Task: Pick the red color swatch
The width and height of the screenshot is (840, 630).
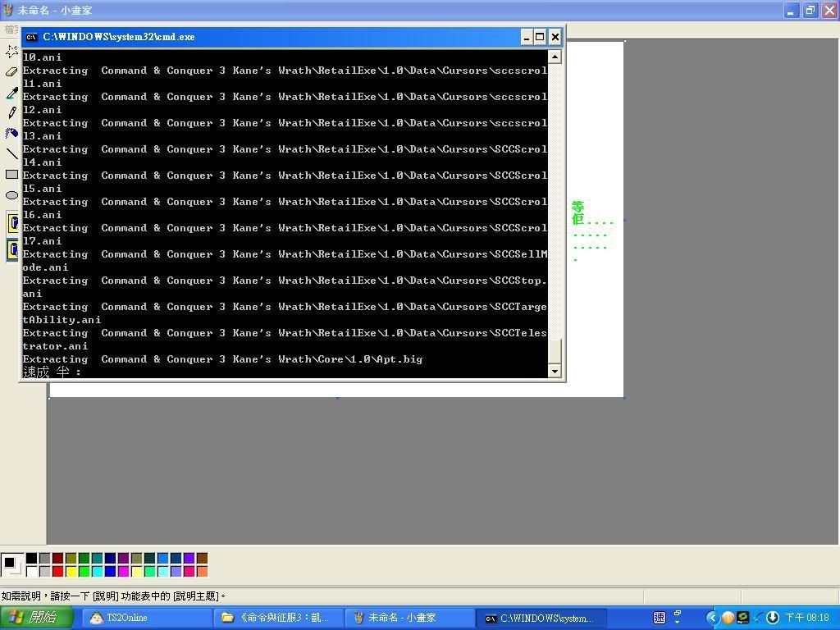Action: [57, 571]
